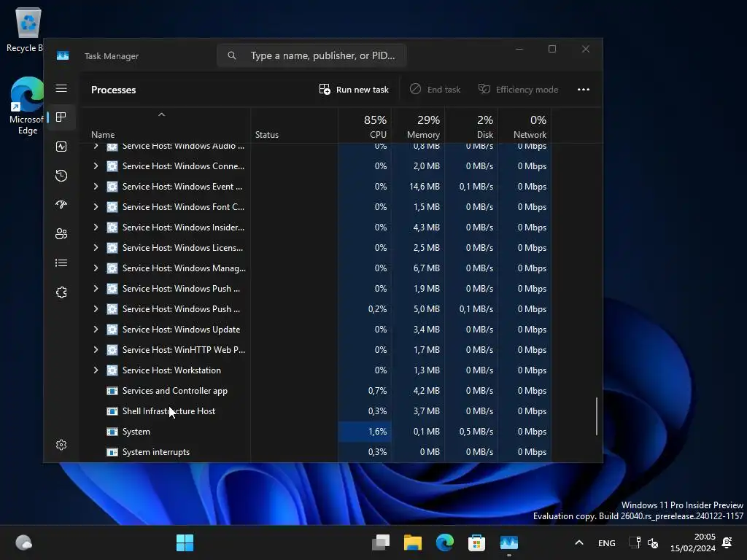Screen dimensions: 747x560
Task: Open the Details sidebar icon
Action: (x=61, y=262)
